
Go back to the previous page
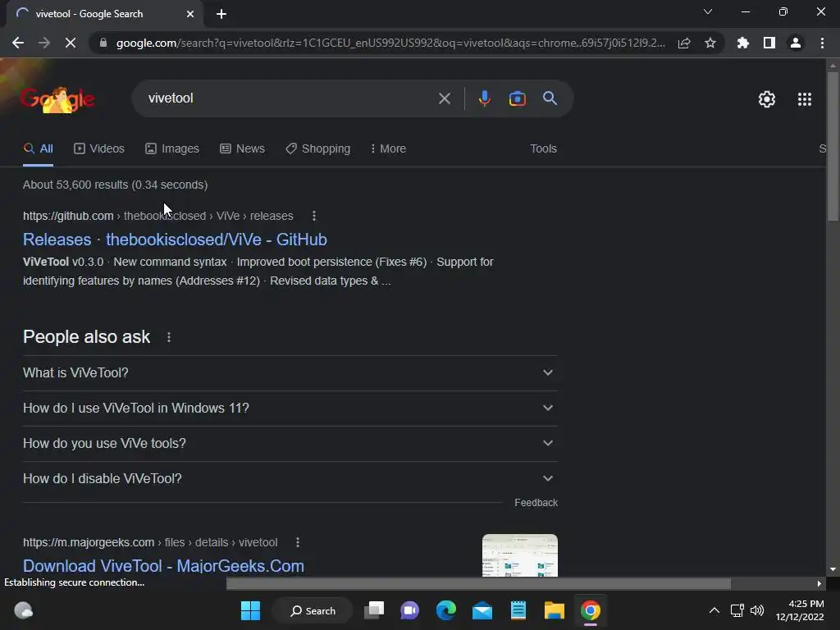(x=18, y=43)
